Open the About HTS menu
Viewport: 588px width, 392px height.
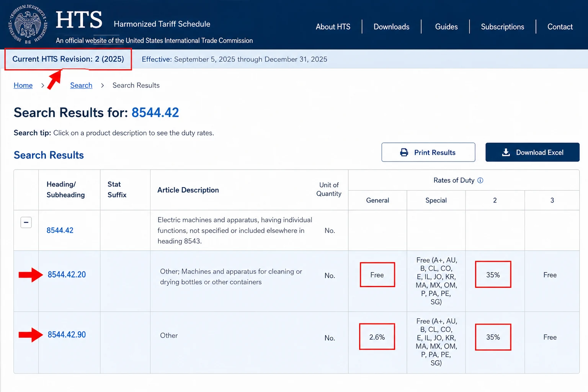pyautogui.click(x=333, y=27)
